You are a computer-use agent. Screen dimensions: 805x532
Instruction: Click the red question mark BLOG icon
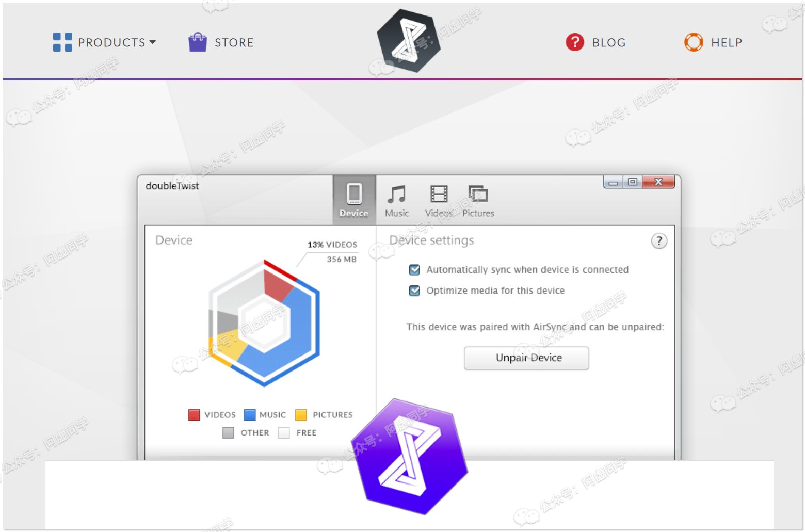coord(575,42)
